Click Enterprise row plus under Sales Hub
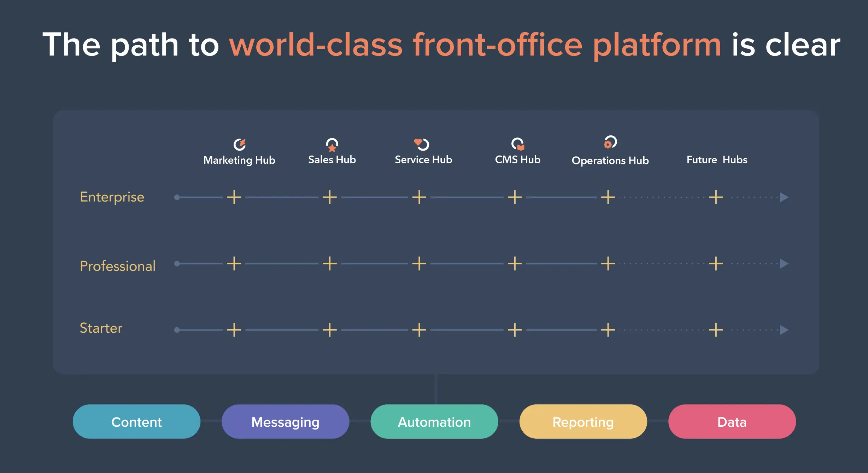Screen dimensions: 868x473 point(330,197)
